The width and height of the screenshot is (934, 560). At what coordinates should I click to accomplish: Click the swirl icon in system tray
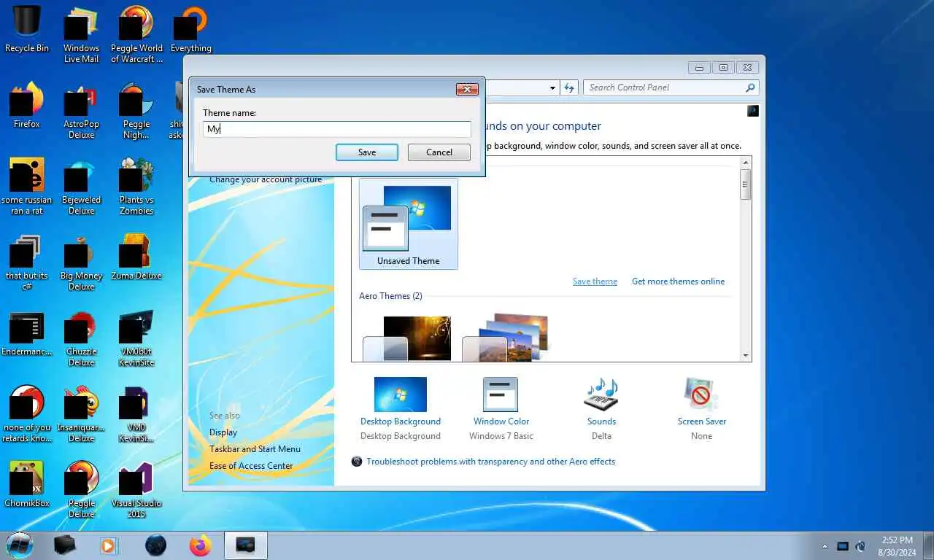point(860,545)
